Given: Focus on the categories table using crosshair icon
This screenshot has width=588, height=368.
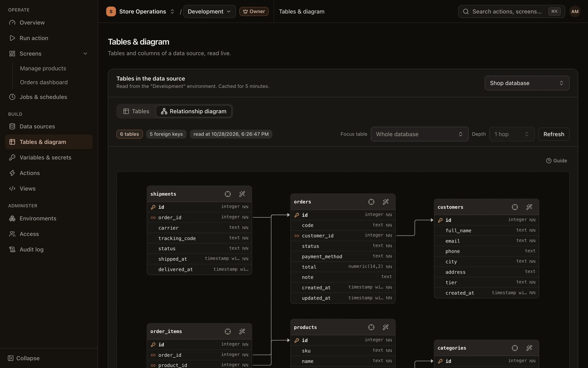Looking at the screenshot, I should [x=515, y=348].
